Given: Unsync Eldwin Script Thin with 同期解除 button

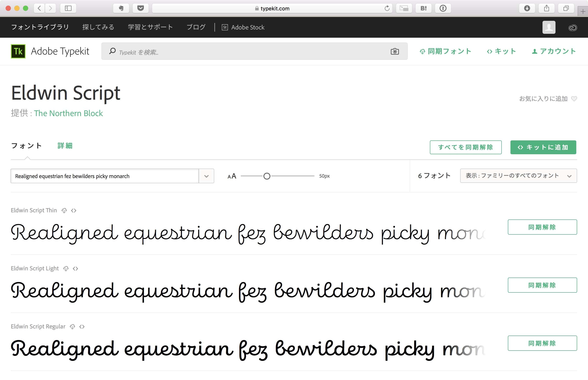Looking at the screenshot, I should coord(542,227).
